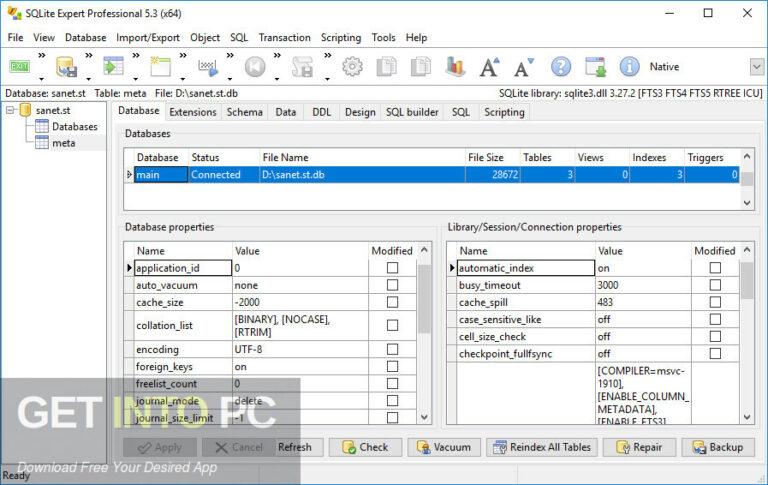Click the Refresh button
This screenshot has height=485, width=768.
tap(294, 447)
